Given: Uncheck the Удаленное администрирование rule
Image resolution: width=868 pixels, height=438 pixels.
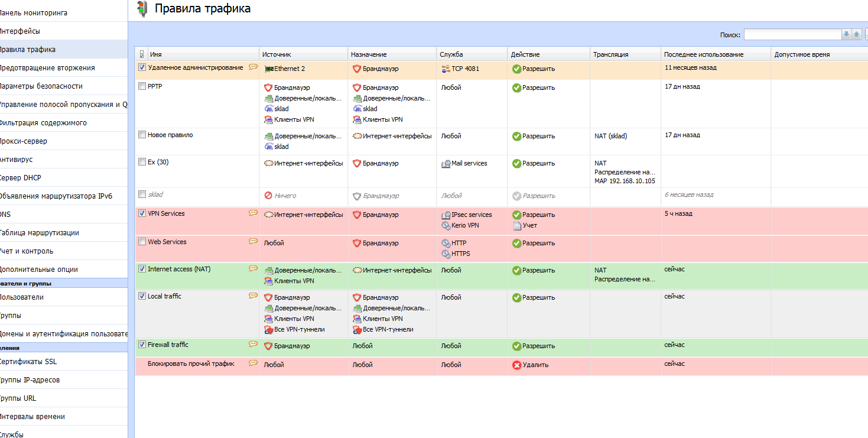Looking at the screenshot, I should 142,67.
